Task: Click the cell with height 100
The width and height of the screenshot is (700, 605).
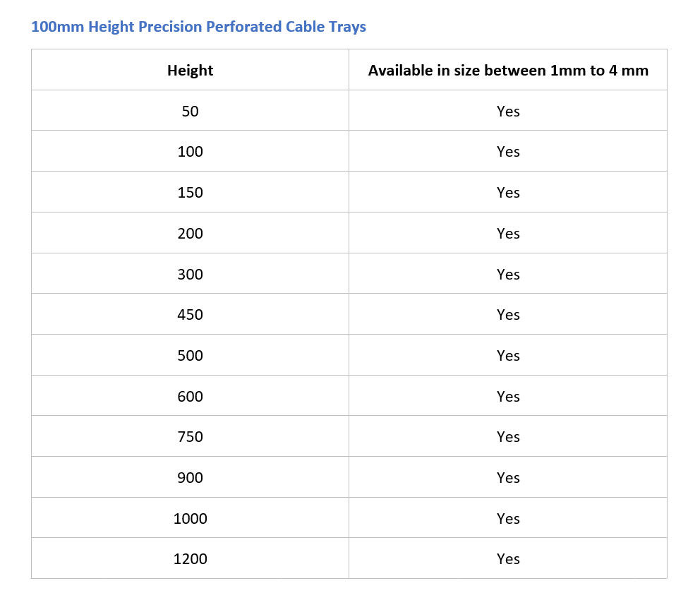Action: click(191, 151)
